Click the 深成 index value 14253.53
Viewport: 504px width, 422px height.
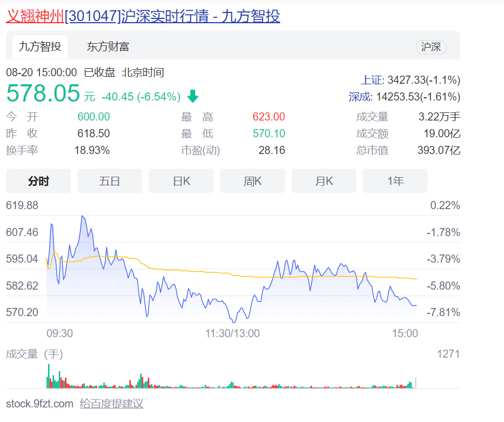pyautogui.click(x=402, y=97)
